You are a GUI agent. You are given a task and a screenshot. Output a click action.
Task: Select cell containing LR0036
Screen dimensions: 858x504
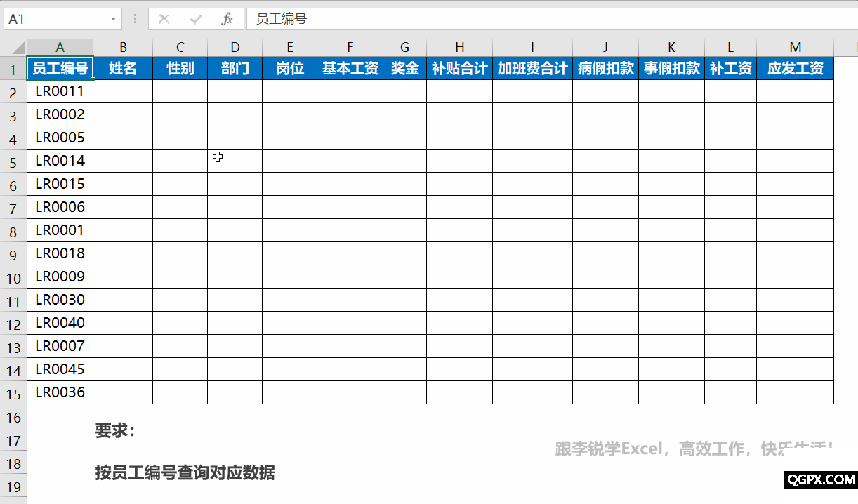(60, 392)
